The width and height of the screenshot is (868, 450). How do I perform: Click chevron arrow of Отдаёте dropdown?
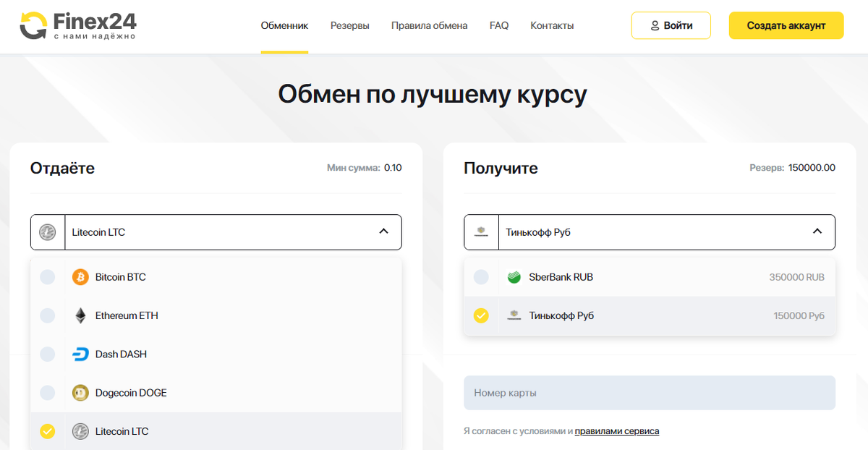pos(384,232)
